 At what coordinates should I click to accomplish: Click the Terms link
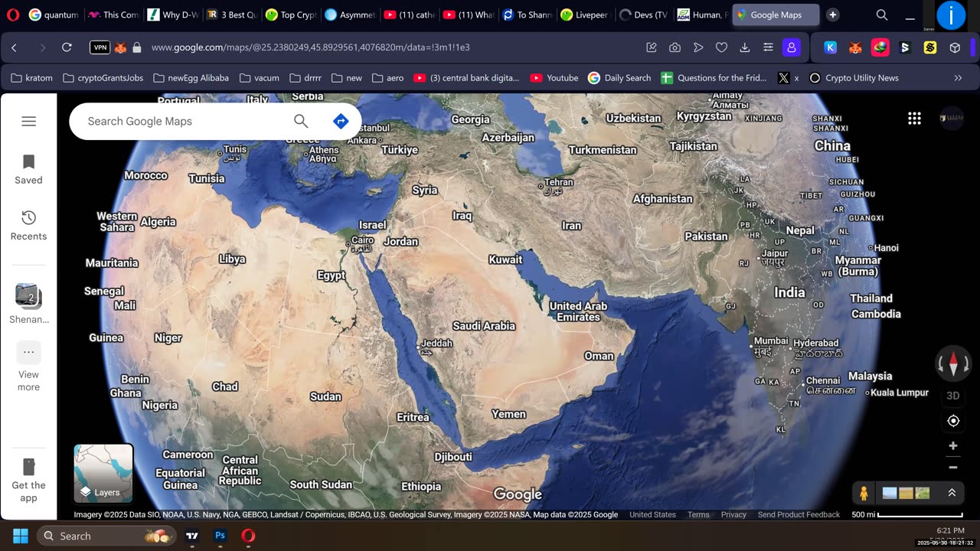pyautogui.click(x=698, y=514)
